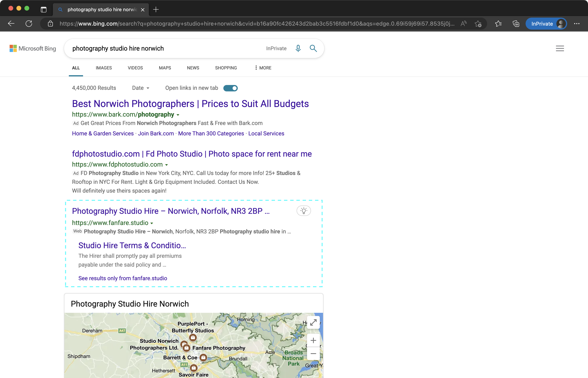Viewport: 588px width, 378px height.
Task: Select the MAPS tab
Action: 165,68
